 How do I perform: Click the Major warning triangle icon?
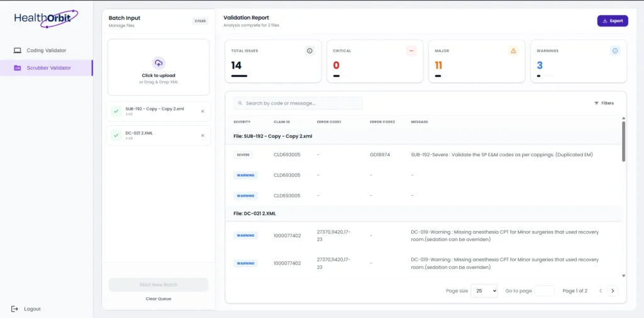tap(513, 51)
